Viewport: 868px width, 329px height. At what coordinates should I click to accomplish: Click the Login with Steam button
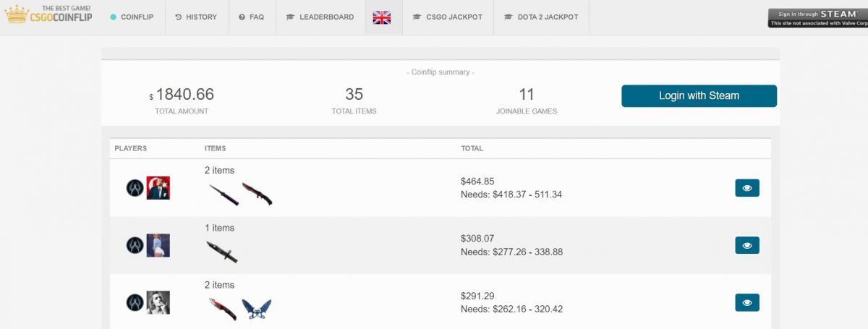point(699,96)
